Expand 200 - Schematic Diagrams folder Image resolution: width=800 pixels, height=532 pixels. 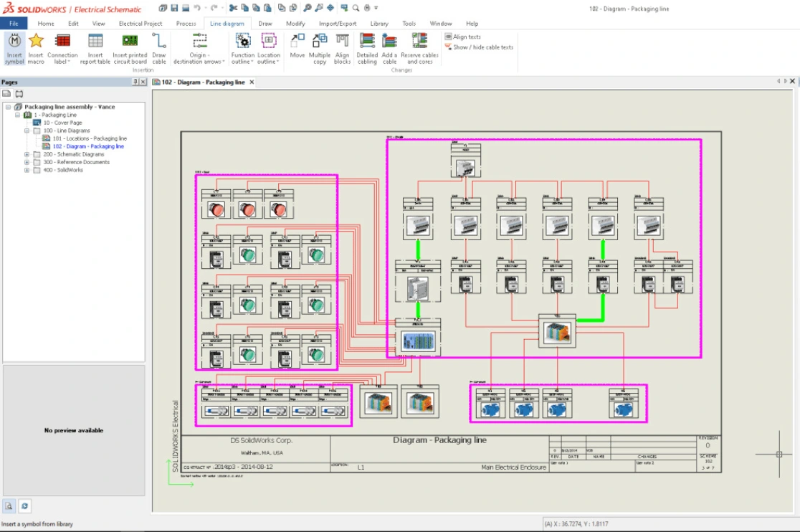coord(27,154)
